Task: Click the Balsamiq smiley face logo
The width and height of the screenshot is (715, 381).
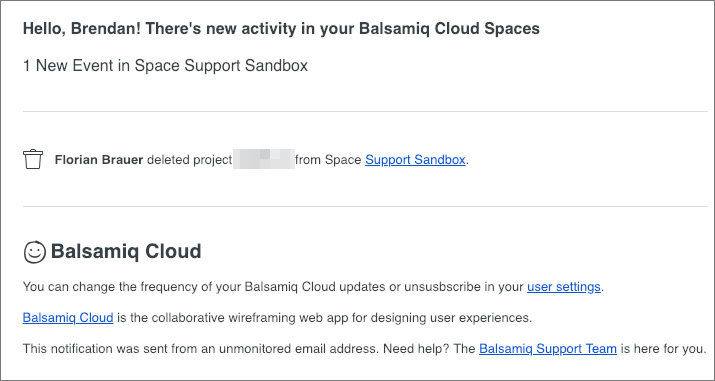Action: point(35,252)
